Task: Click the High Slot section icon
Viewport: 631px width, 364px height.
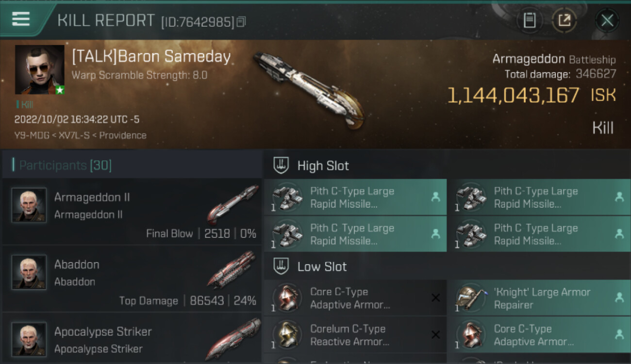Action: [x=281, y=165]
